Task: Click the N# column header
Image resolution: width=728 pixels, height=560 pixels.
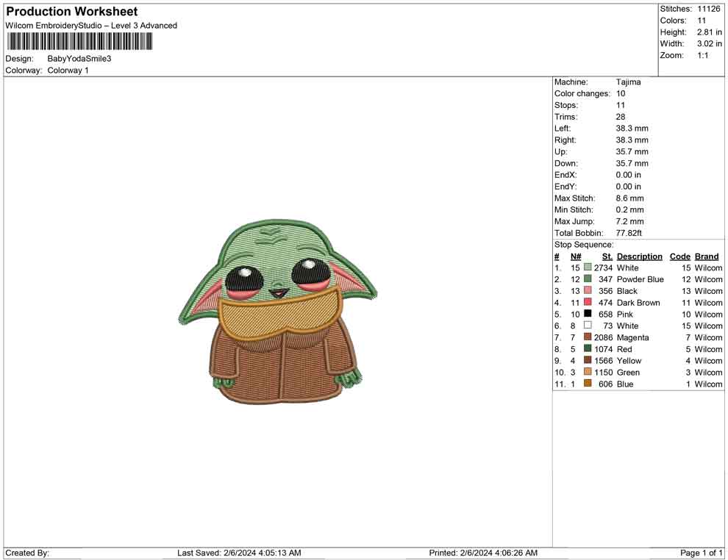Action: pos(576,256)
